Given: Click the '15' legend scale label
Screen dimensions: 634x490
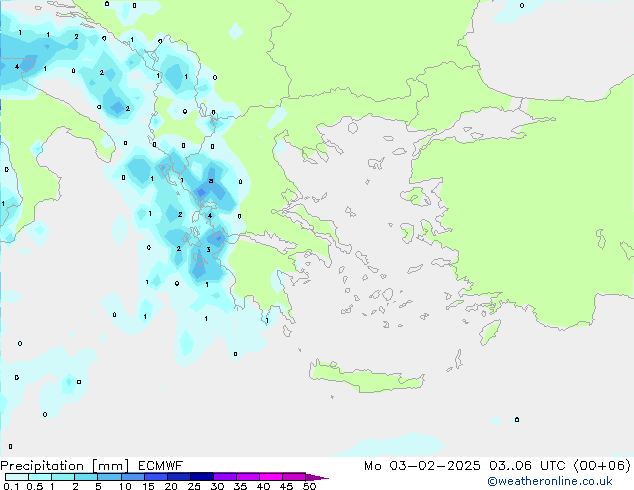Looking at the screenshot, I should 148,486.
